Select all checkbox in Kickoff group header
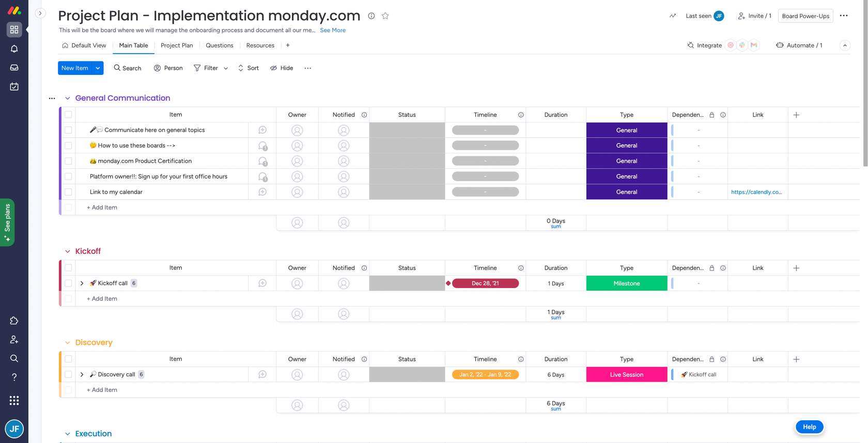 coord(68,268)
